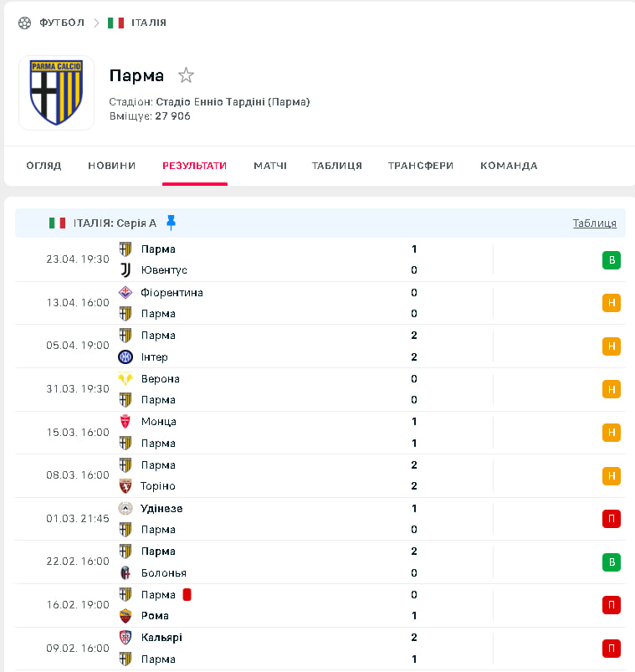Click the Кальярі team logo

(x=125, y=638)
